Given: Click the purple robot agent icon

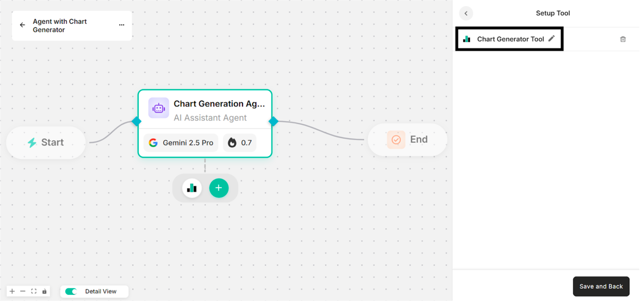Looking at the screenshot, I should click(x=158, y=108).
